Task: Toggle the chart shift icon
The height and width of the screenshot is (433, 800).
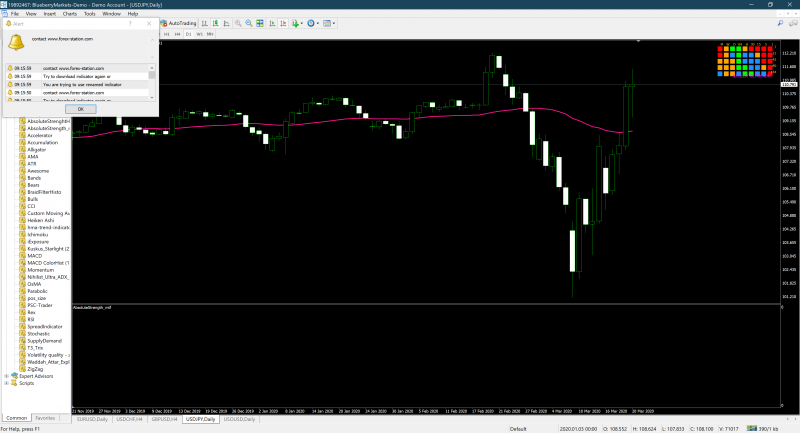Action: pyautogui.click(x=283, y=23)
